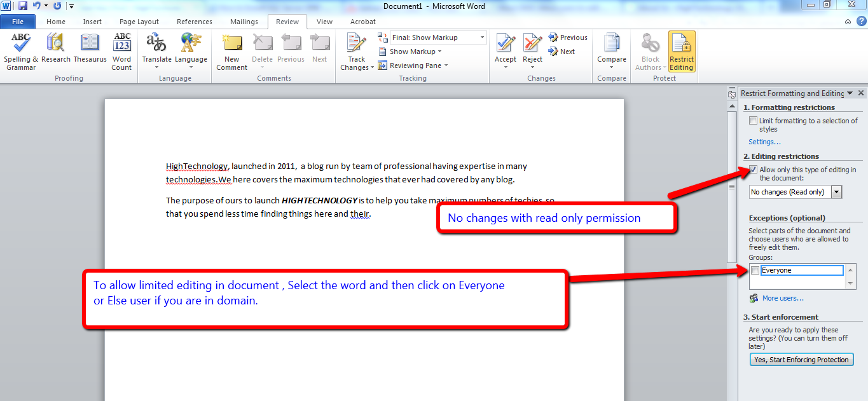Open the No changes (Read only) dropdown
Image resolution: width=868 pixels, height=401 pixels.
point(837,192)
